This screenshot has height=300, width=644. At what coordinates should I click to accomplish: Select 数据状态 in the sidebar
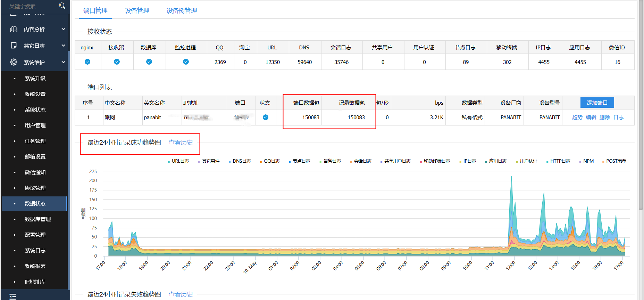pyautogui.click(x=35, y=204)
